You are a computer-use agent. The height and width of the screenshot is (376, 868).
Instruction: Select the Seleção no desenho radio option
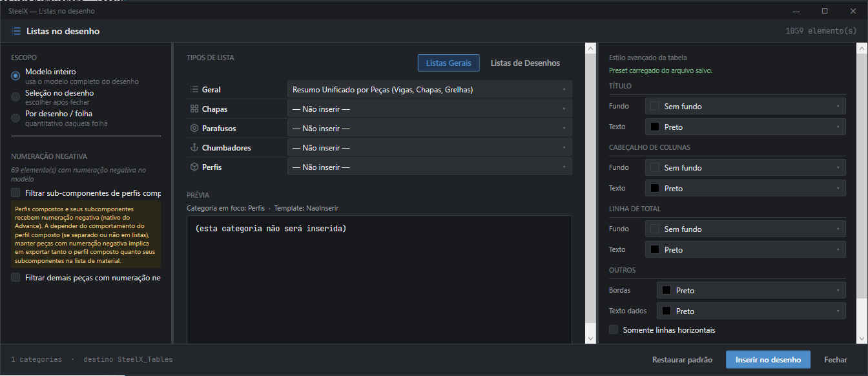click(x=15, y=97)
